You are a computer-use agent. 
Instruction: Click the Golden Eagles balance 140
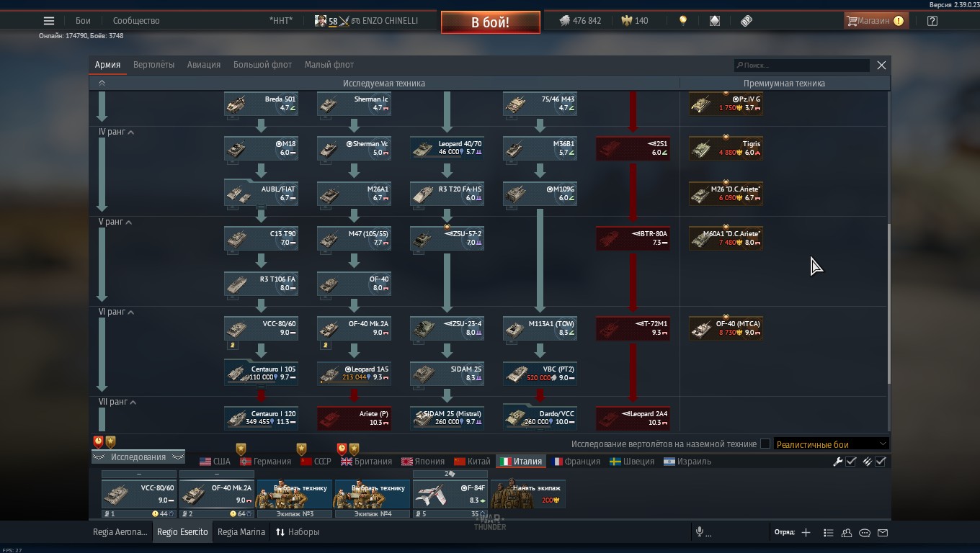(x=634, y=21)
